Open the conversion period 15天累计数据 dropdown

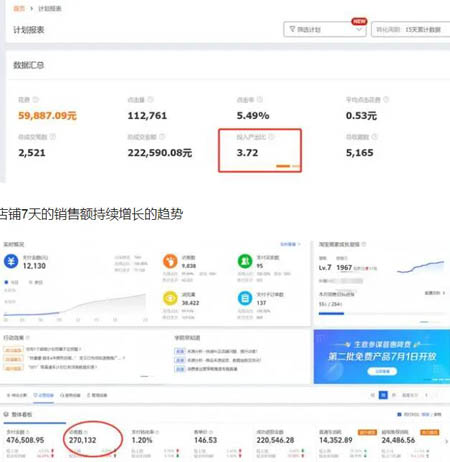tap(411, 29)
